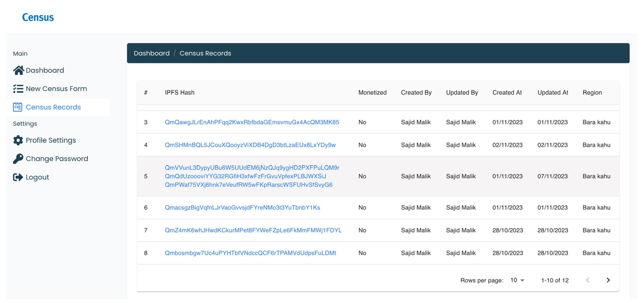This screenshot has height=303, width=644.
Task: Click Dashboard in the breadcrumb bar
Action: 152,53
